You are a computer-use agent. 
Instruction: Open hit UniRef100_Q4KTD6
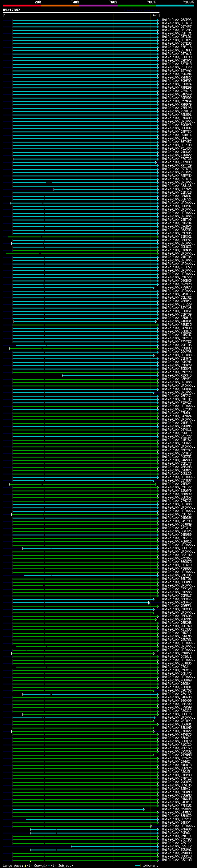pos(176,257)
